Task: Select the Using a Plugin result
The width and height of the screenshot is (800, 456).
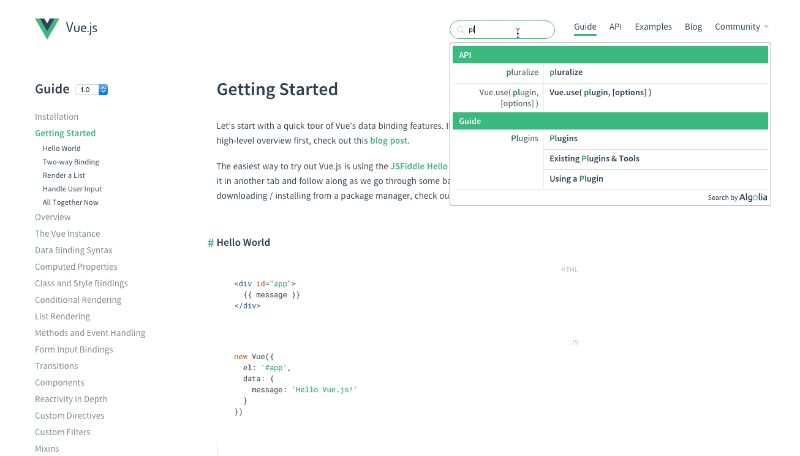Action: click(656, 179)
